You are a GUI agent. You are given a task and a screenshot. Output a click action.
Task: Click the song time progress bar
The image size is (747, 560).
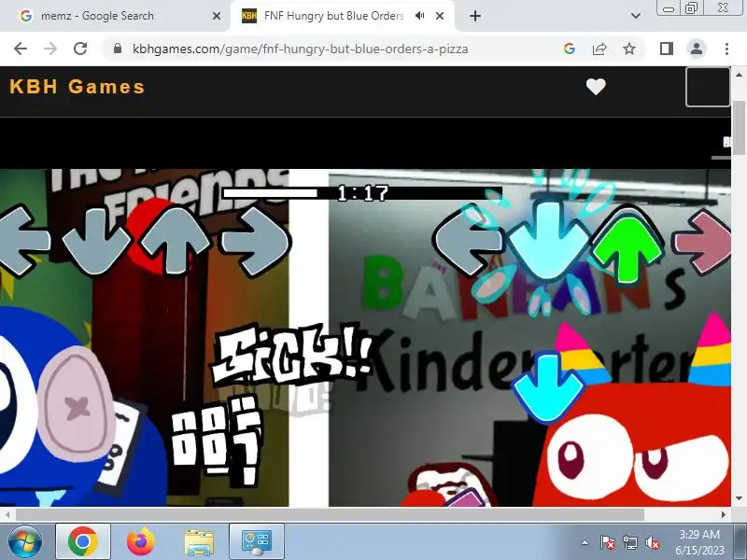click(362, 193)
